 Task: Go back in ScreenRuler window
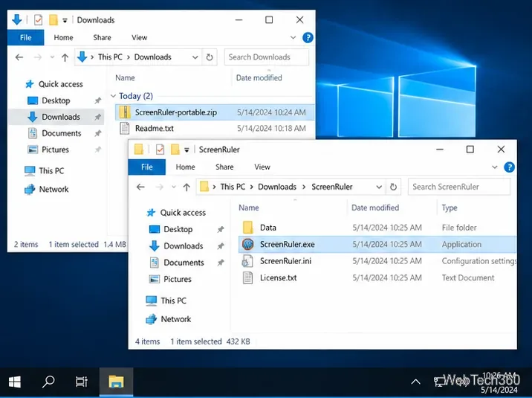141,187
